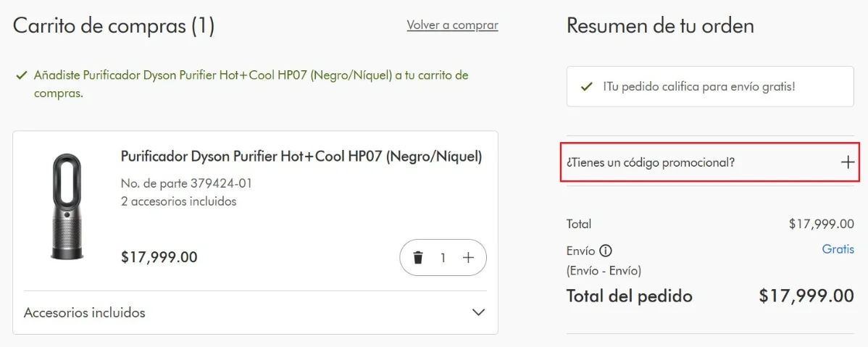Viewport: 868px width, 347px height.
Task: Click the Gratis shipping link
Action: (838, 249)
